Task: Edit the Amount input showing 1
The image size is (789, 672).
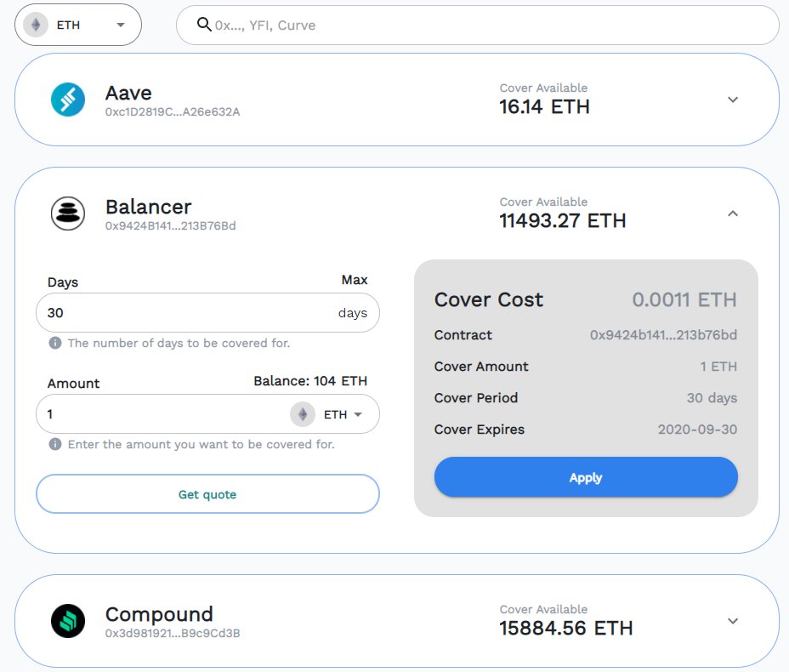Action: pyautogui.click(x=207, y=413)
